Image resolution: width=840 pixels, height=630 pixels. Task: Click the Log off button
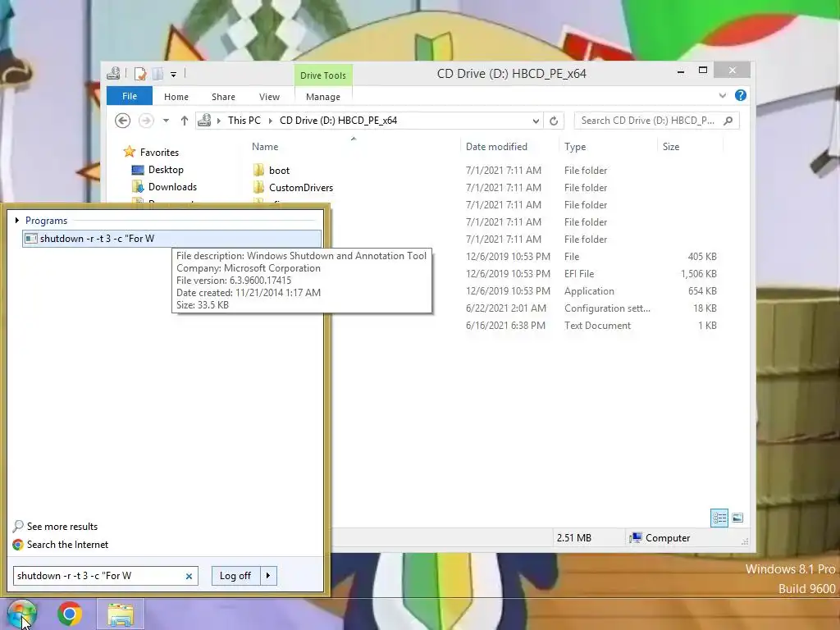pos(235,576)
